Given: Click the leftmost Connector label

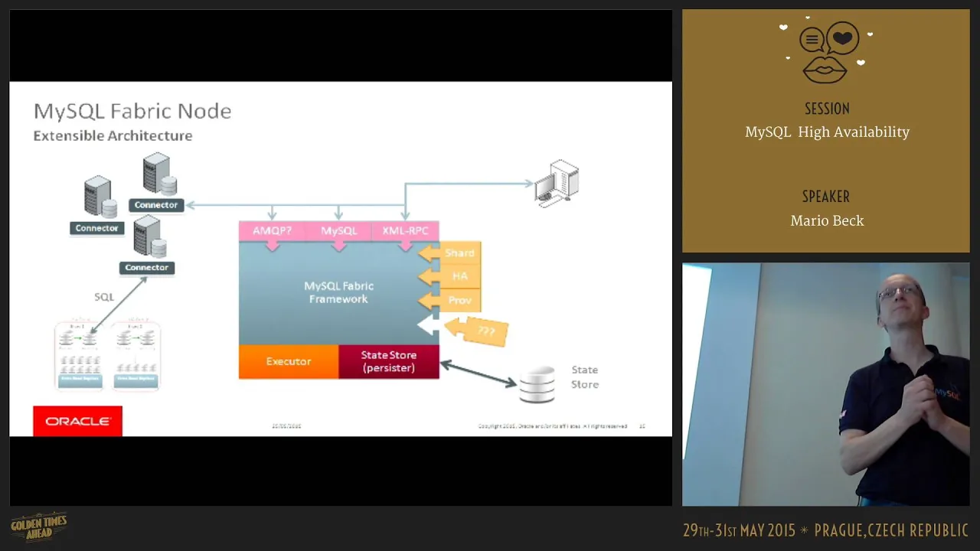Looking at the screenshot, I should [97, 228].
